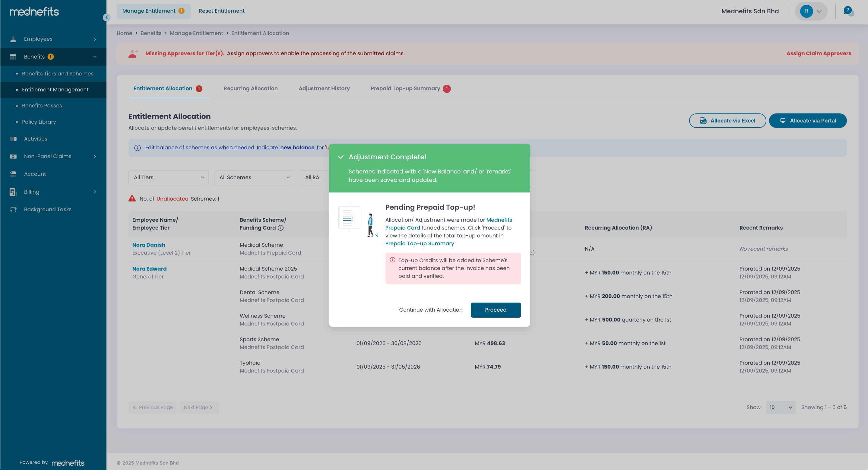Click Continue with Allocation
The image size is (868, 470).
[431, 310]
